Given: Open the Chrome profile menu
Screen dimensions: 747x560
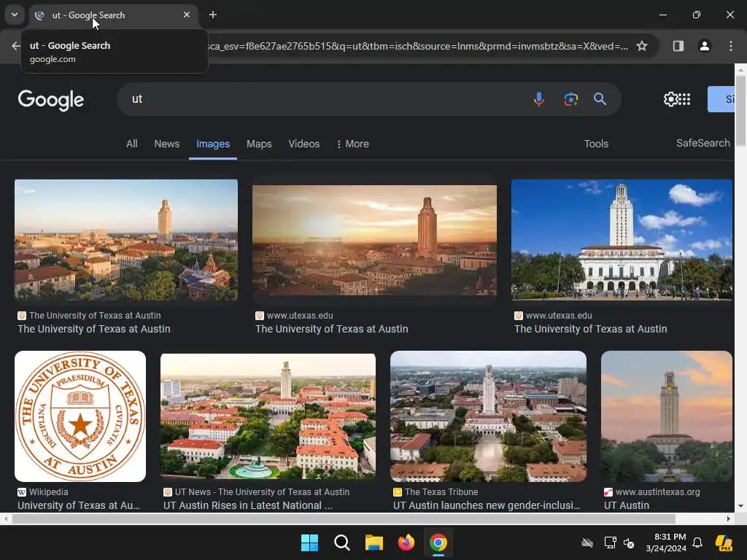Looking at the screenshot, I should (x=705, y=46).
